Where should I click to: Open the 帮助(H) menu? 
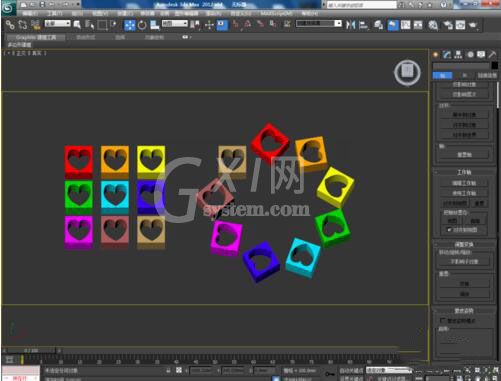click(310, 13)
